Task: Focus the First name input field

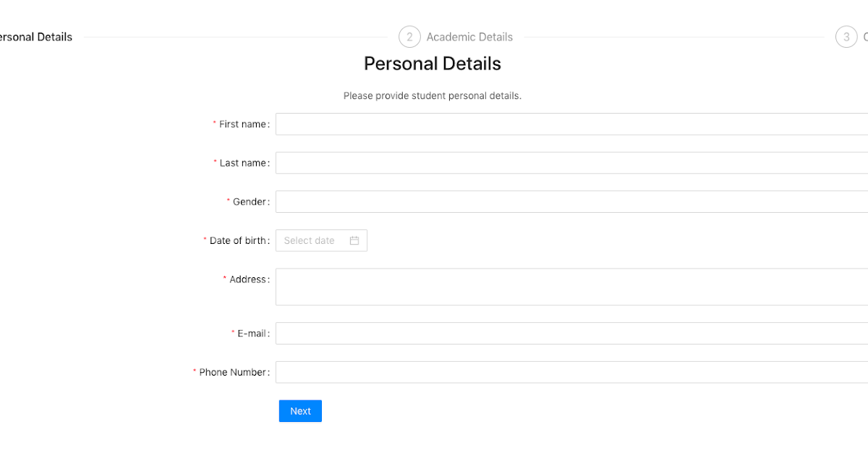Action: pos(571,124)
